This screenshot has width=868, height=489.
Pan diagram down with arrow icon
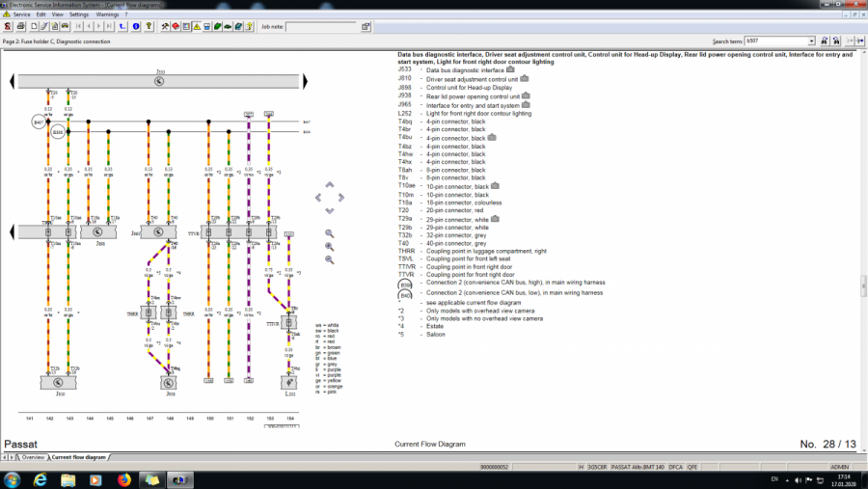click(x=330, y=210)
